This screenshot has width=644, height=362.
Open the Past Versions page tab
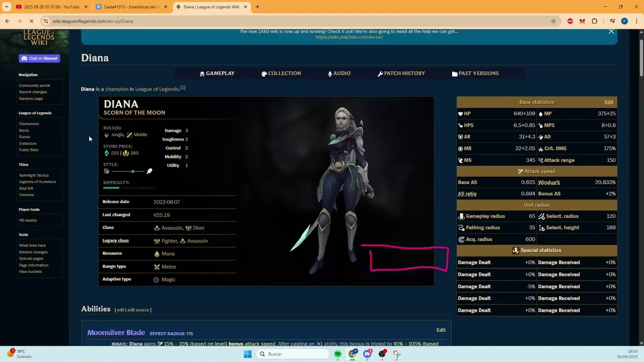pos(475,73)
